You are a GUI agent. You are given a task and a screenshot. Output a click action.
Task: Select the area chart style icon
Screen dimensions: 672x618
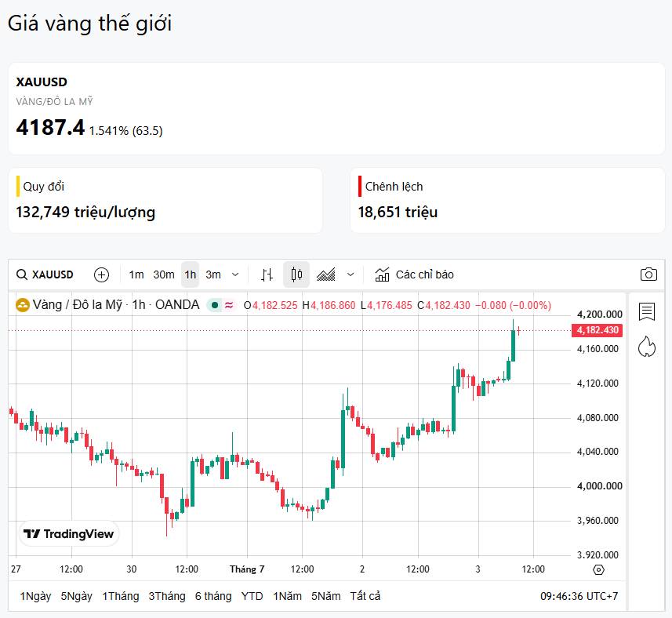click(x=325, y=274)
